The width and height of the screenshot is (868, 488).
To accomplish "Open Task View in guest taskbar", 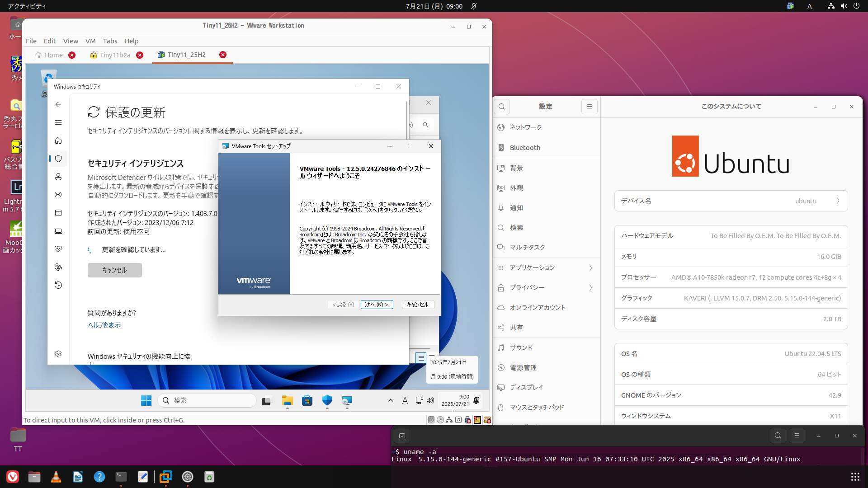I will tap(266, 400).
